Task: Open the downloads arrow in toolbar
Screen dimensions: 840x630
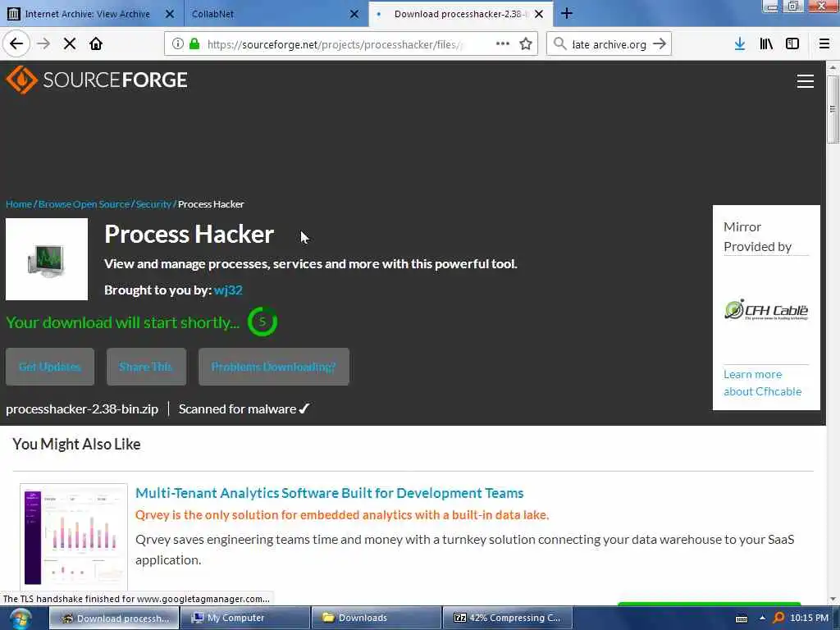Action: tap(740, 44)
